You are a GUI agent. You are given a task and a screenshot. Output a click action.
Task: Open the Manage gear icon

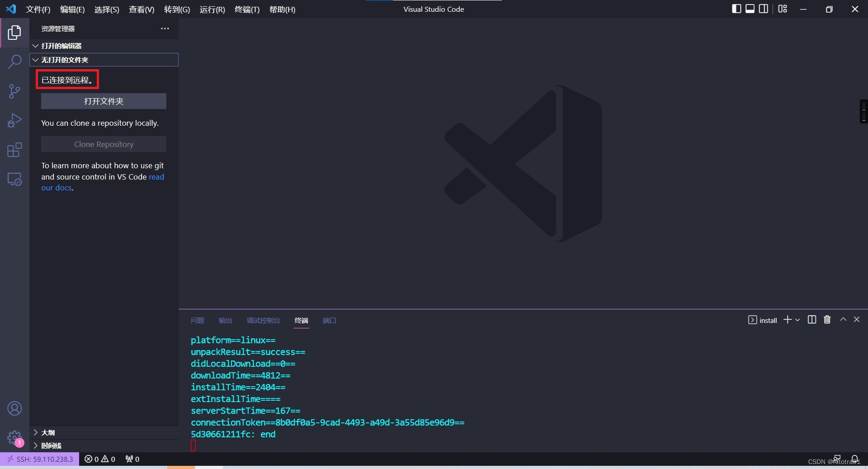tap(14, 437)
